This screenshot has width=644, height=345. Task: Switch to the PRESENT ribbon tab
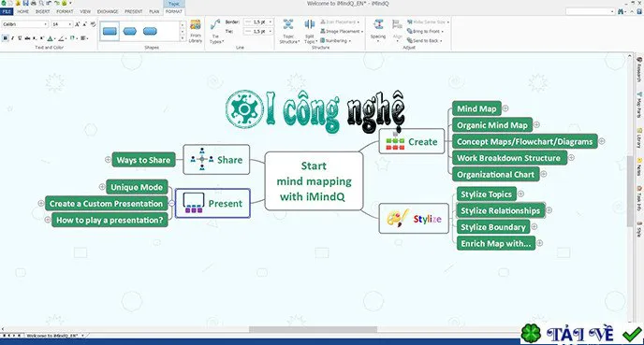coord(134,11)
